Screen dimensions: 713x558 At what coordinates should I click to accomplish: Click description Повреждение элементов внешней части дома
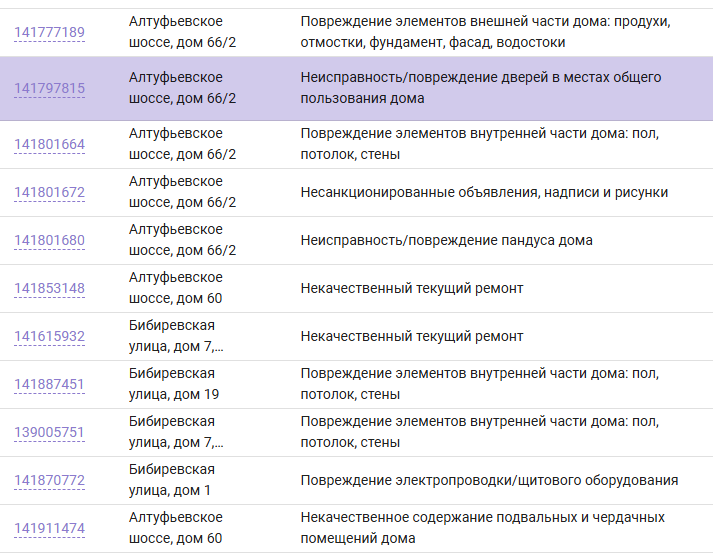[x=485, y=32]
